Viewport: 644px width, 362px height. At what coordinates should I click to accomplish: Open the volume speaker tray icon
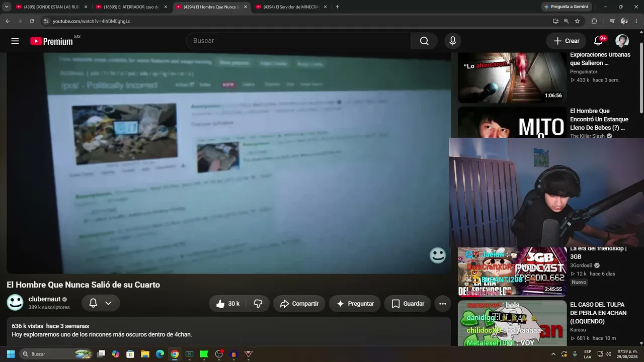608,354
